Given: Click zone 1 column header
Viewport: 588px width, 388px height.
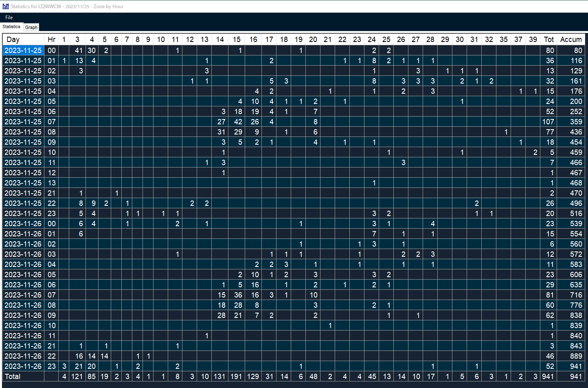Looking at the screenshot, I should pos(64,40).
